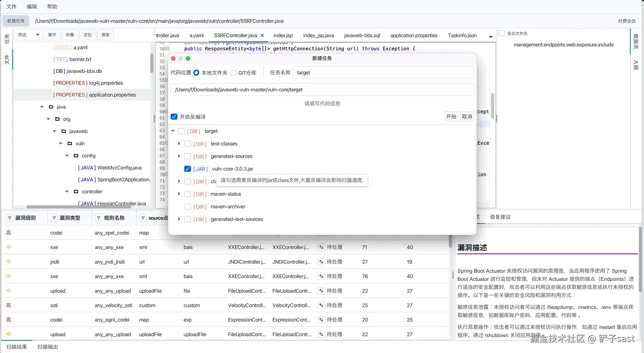Viewport: 644px width, 353px height.
Task: Click the folder icon next to org
Action: coord(57,119)
